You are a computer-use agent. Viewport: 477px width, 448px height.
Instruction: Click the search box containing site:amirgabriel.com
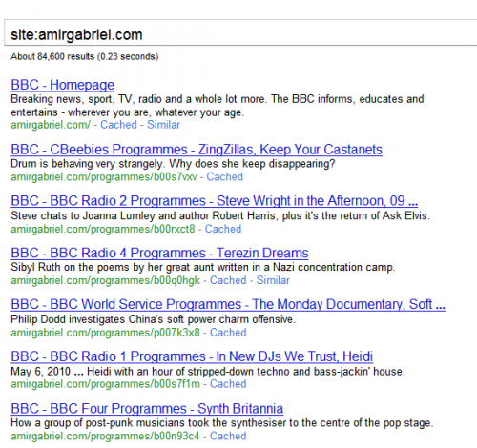coord(240,32)
